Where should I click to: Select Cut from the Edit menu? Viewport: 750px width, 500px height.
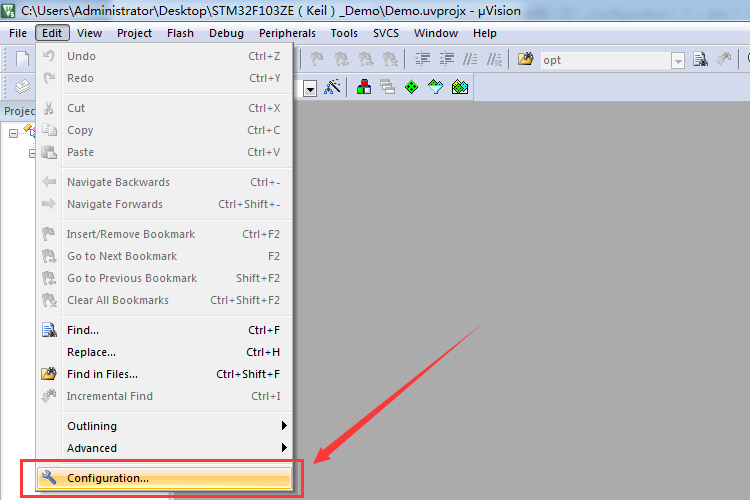pyautogui.click(x=165, y=108)
